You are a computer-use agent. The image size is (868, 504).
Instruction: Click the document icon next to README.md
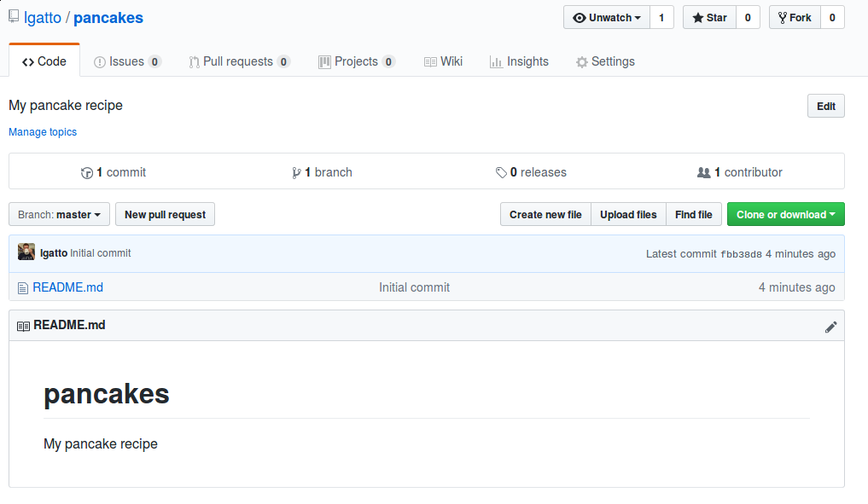(x=22, y=287)
